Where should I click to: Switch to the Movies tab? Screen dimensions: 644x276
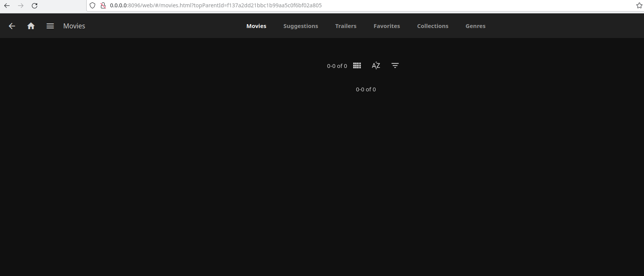(x=256, y=26)
